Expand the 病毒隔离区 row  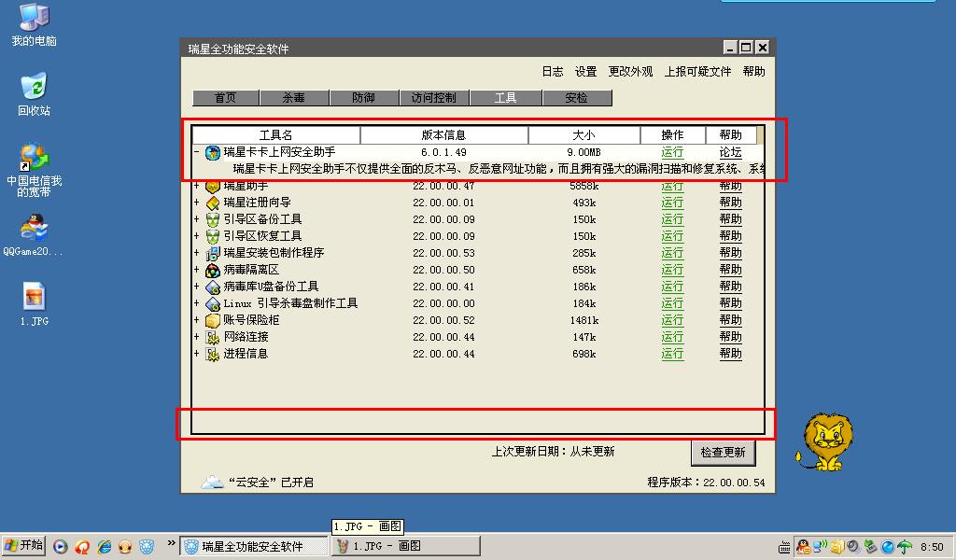point(196,270)
